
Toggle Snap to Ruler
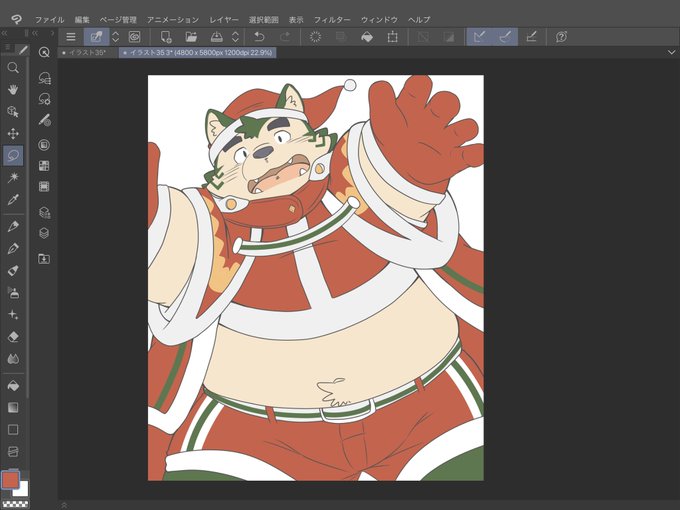coord(479,37)
